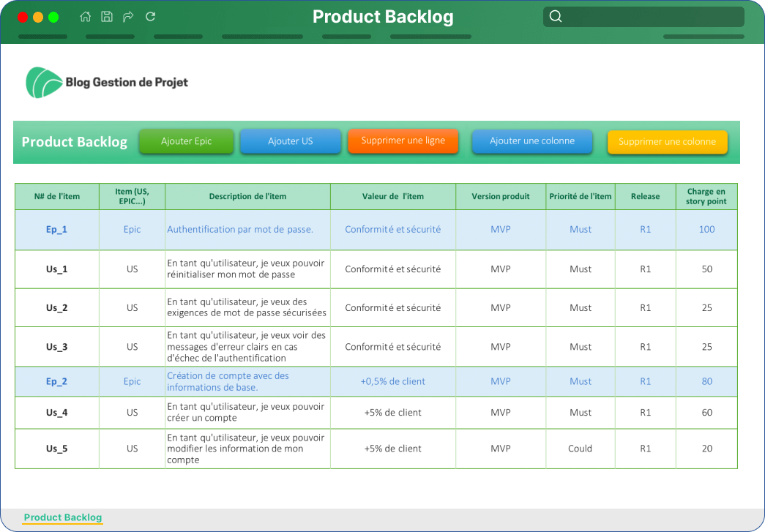Screen dimensions: 765x532
Task: Click story point 25 in Us_2 row
Action: [706, 307]
